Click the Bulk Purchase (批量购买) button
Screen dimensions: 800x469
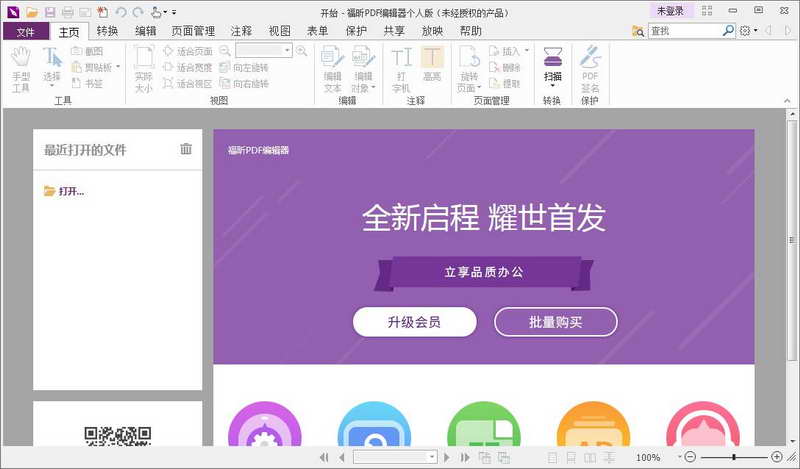point(556,322)
